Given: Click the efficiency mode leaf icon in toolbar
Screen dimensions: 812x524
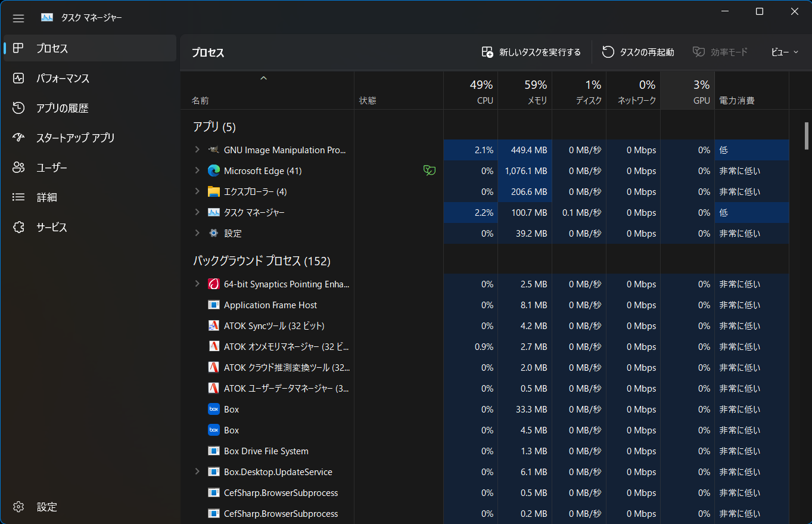Looking at the screenshot, I should click(x=699, y=52).
